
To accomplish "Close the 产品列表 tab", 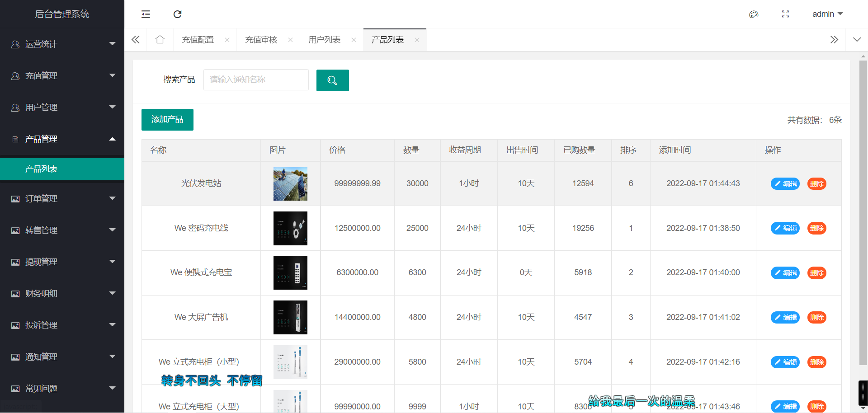I will (x=417, y=40).
